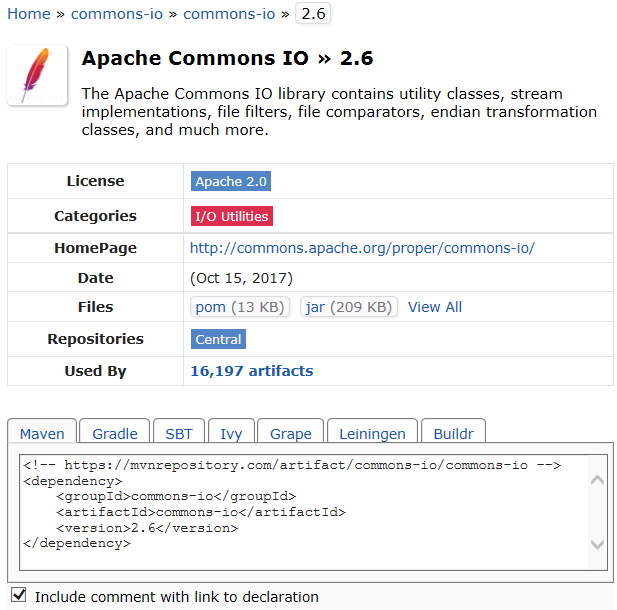Select the Grape tab
This screenshot has width=617, height=610.
pos(290,431)
